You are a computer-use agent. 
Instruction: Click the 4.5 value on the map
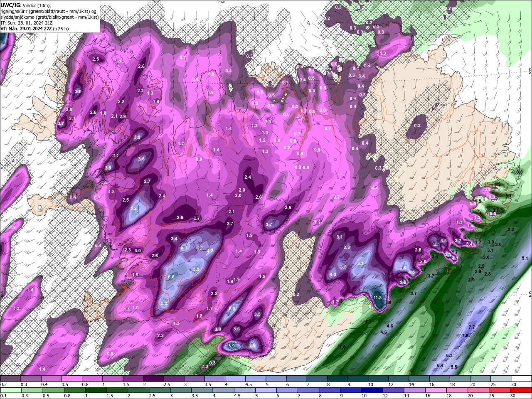[x=411, y=273]
